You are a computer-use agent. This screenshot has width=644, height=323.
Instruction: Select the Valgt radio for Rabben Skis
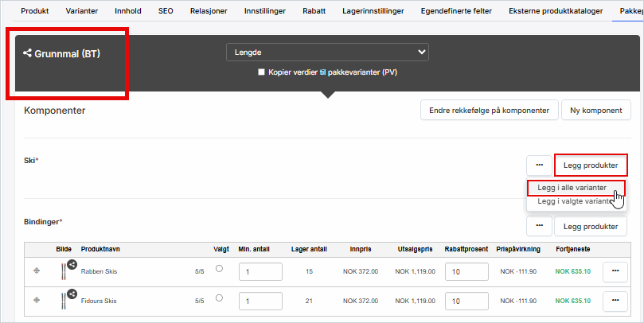click(x=219, y=269)
